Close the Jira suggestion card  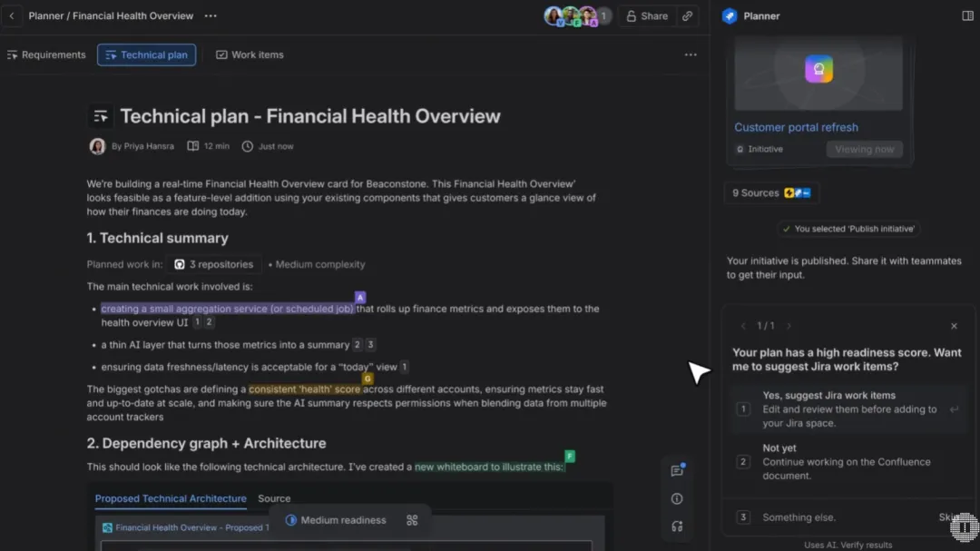(954, 326)
